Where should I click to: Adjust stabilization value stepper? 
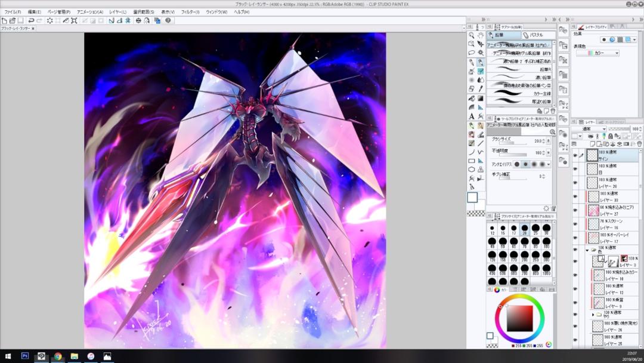click(544, 176)
